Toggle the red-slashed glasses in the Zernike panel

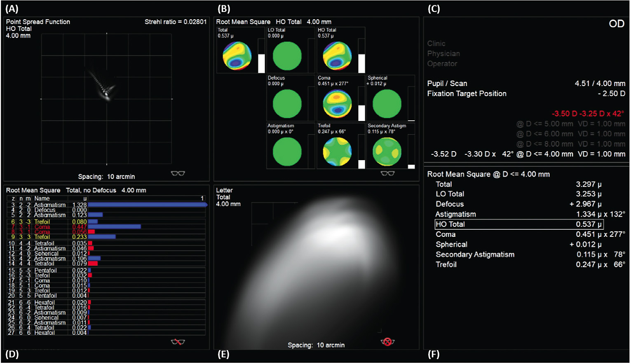tap(177, 342)
